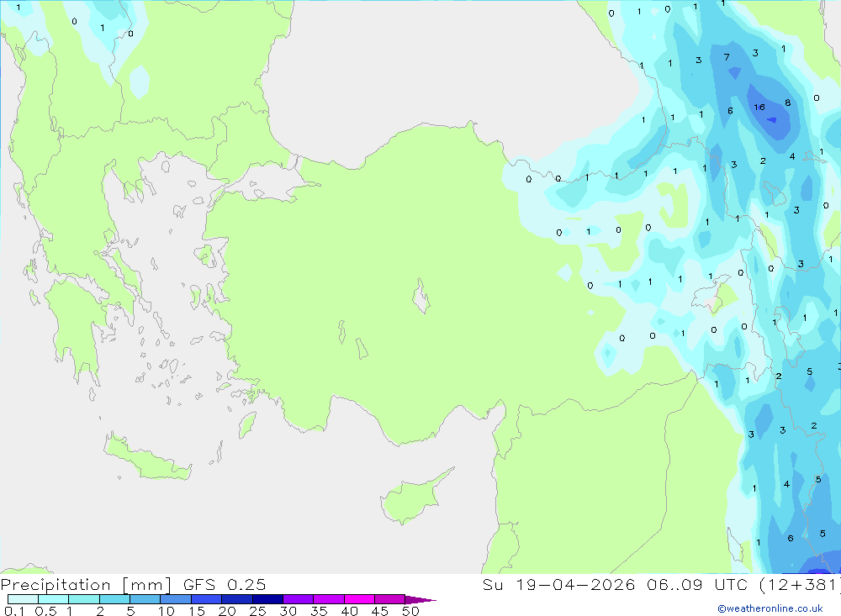Pick the 10–15 mm legend color swatch

[x=176, y=599]
